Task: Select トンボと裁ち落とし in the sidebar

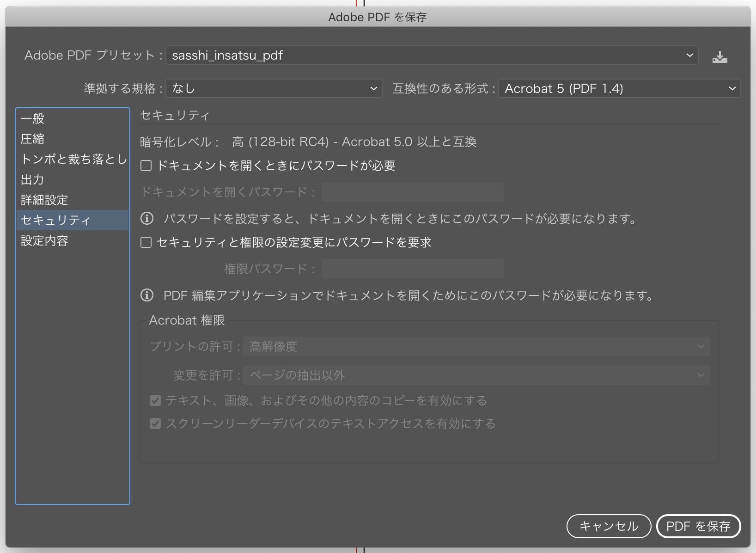Action: point(72,159)
